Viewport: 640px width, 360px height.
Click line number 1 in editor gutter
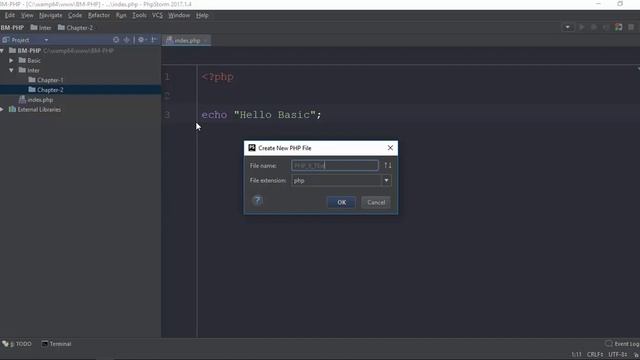pyautogui.click(x=167, y=77)
